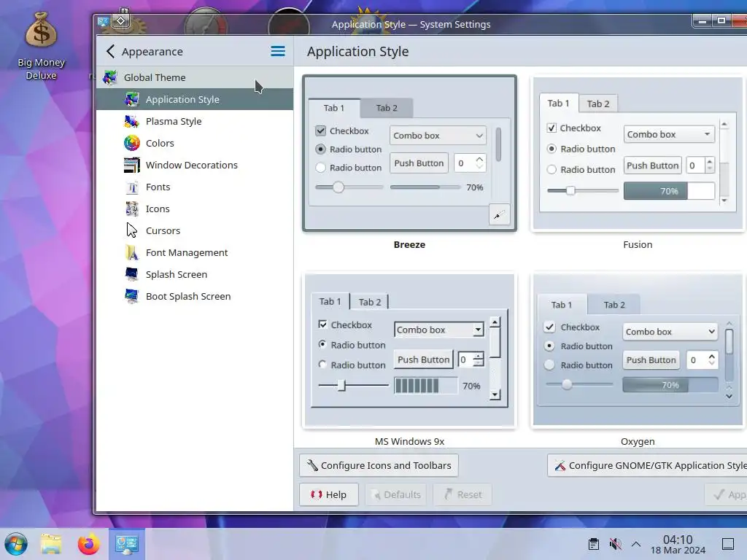This screenshot has height=560, width=747.
Task: Click the pin icon on title bar
Action: point(121,20)
